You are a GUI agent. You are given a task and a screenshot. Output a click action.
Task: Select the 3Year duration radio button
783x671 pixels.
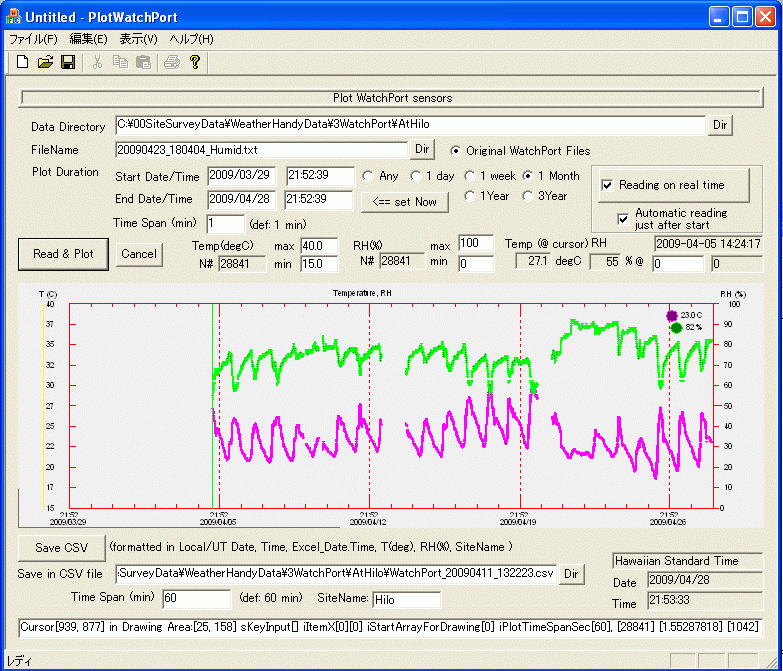527,196
